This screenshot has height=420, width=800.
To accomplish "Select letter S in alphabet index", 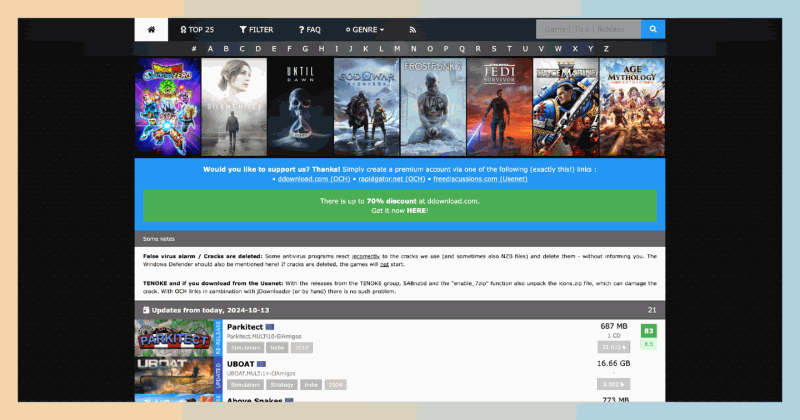I will 493,49.
